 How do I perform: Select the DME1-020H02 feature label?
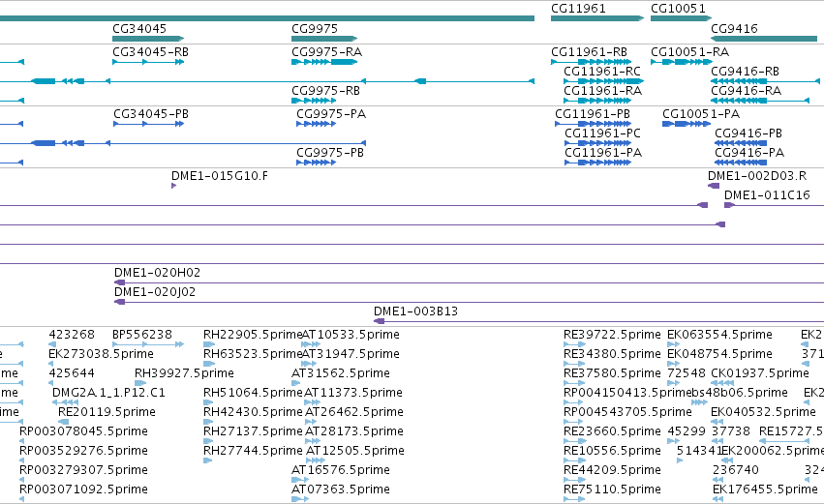[157, 273]
